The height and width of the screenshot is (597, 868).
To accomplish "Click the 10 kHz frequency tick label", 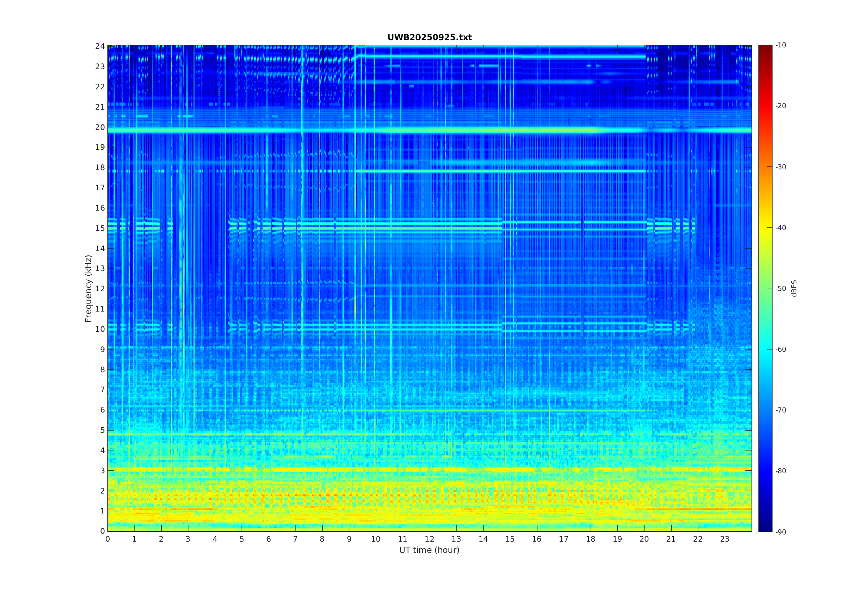I will coord(100,329).
